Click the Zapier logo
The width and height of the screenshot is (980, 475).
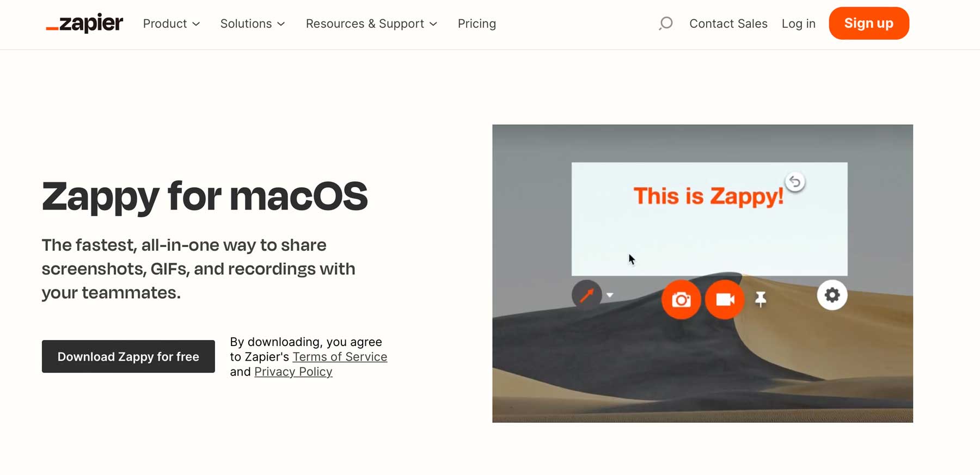click(84, 23)
